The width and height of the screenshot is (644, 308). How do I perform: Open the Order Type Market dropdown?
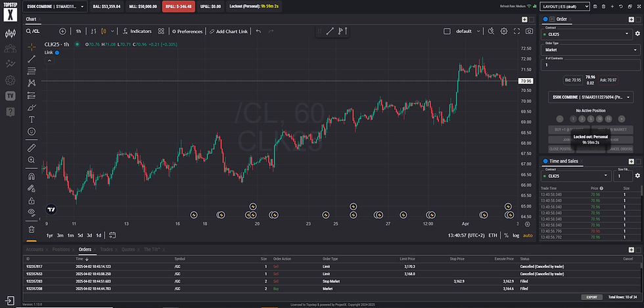pos(590,50)
